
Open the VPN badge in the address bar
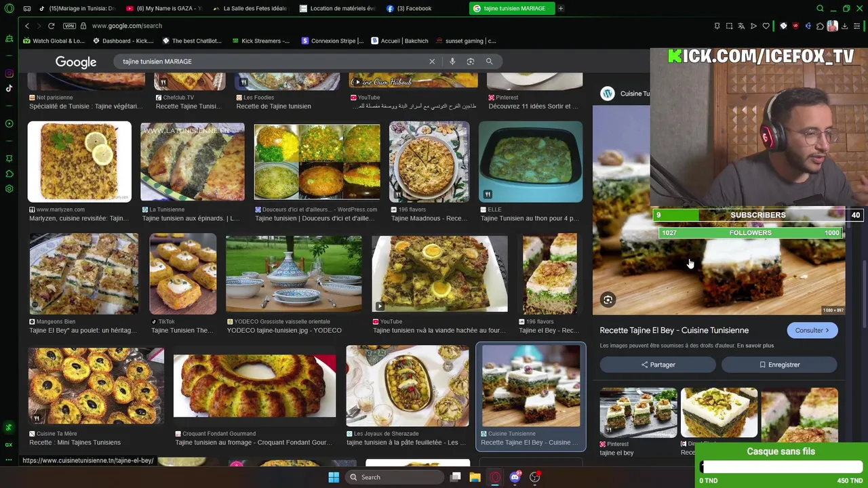click(69, 26)
